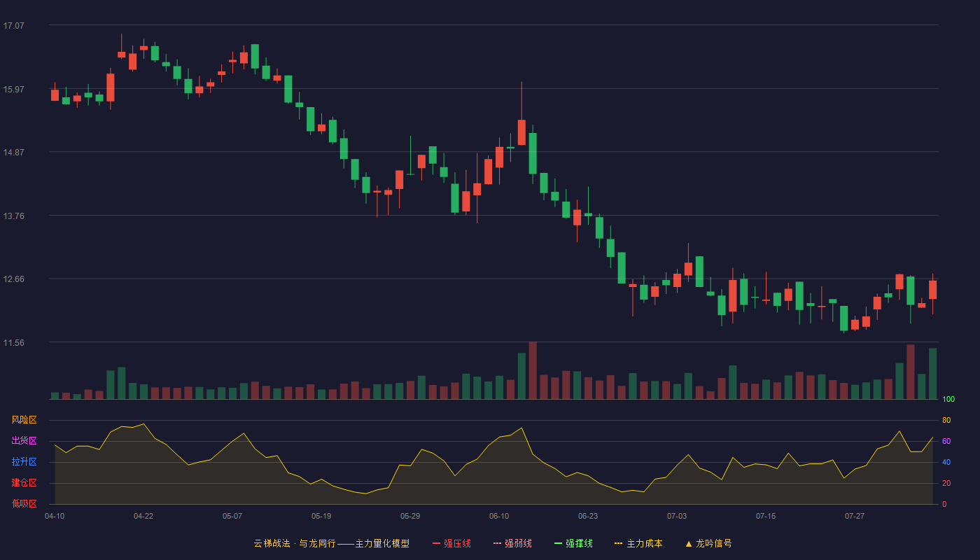The height and width of the screenshot is (560, 980).
Task: Toggle the 强弱线 legend entry
Action: pos(512,543)
